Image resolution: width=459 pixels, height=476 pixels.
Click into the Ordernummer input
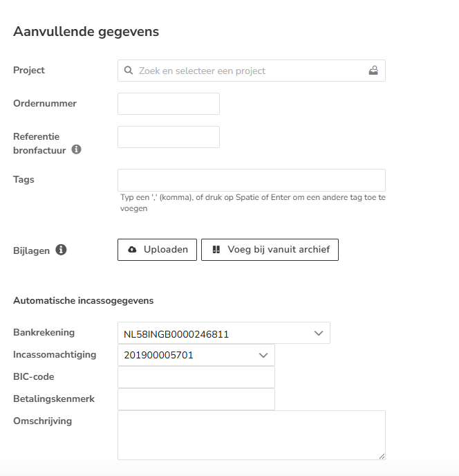click(169, 104)
